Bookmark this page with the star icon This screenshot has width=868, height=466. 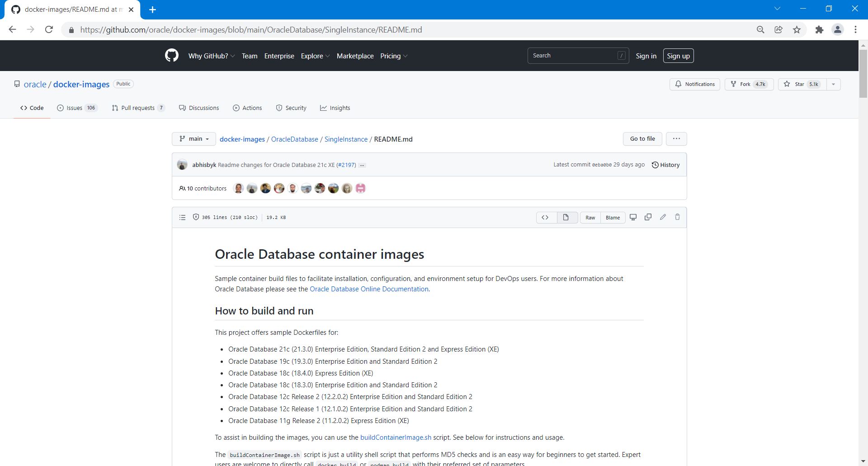click(x=797, y=30)
